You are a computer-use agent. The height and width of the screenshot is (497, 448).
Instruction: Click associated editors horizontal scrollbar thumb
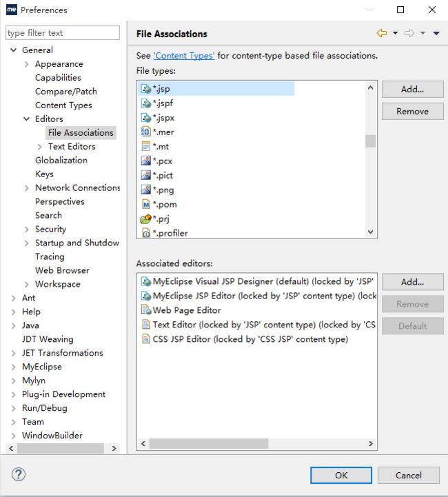click(209, 443)
